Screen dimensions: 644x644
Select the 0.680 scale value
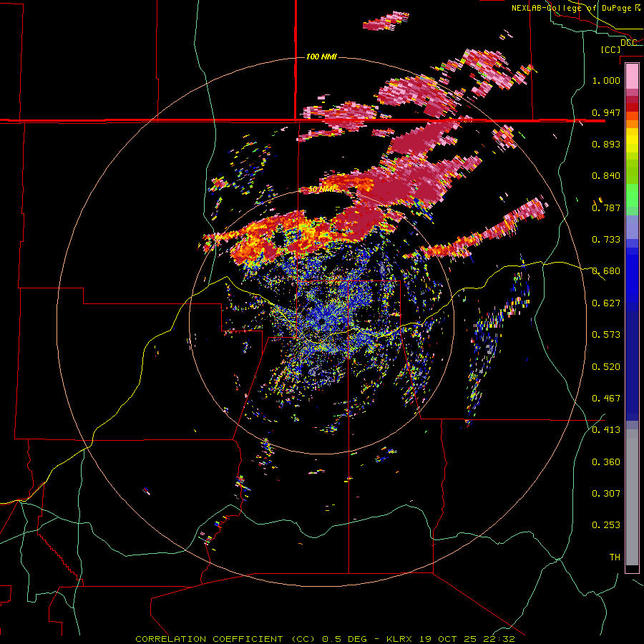[606, 271]
